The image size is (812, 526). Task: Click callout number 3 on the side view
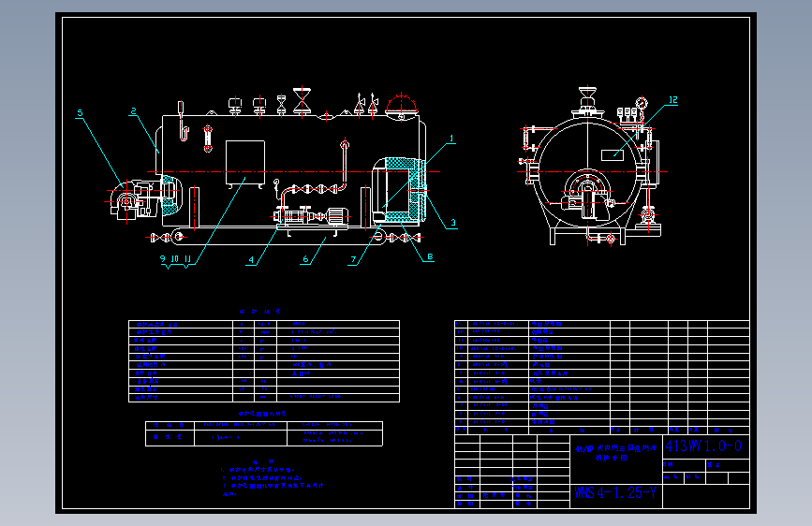(x=453, y=223)
